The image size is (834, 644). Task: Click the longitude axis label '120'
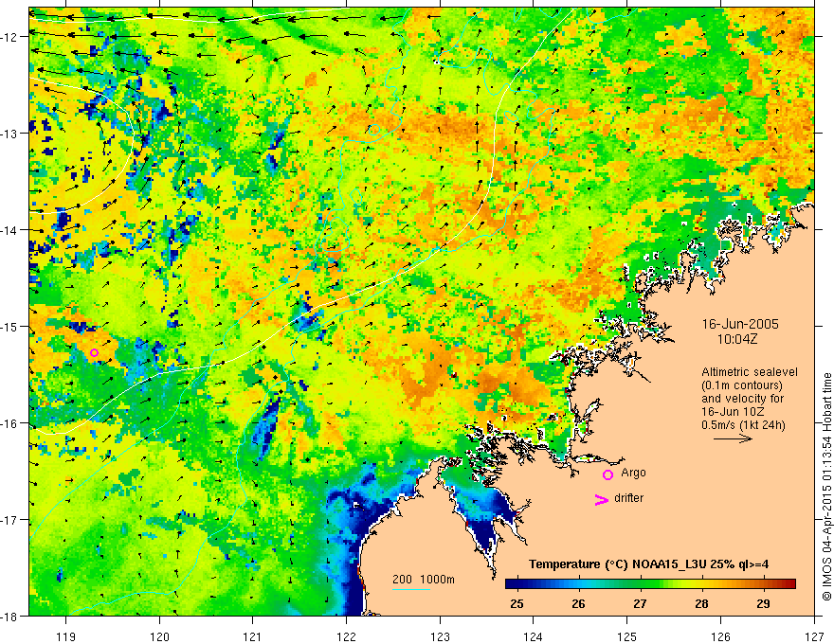click(159, 636)
